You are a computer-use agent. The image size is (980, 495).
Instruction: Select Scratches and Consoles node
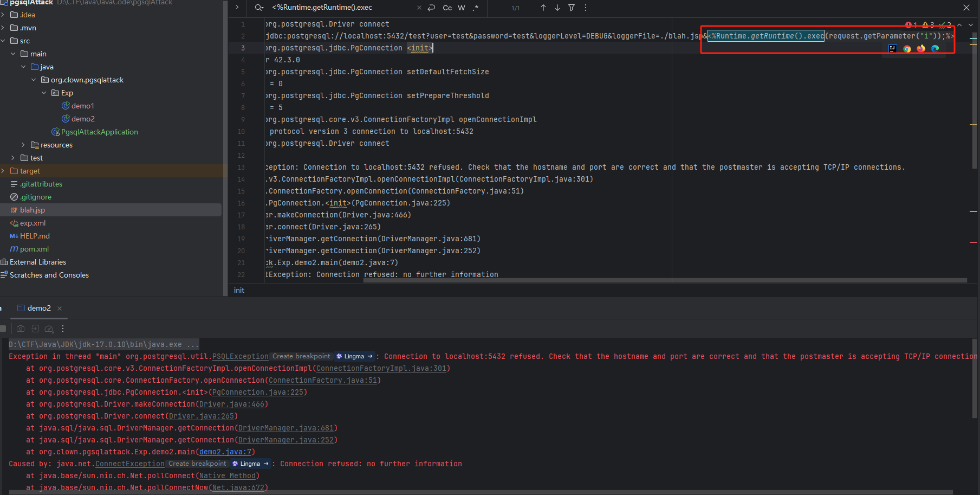tap(44, 275)
